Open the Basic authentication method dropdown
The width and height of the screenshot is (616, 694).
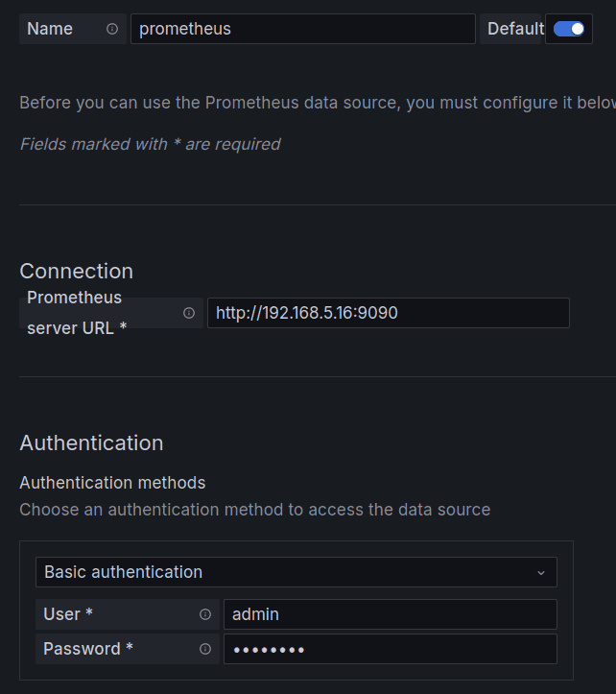tap(296, 572)
